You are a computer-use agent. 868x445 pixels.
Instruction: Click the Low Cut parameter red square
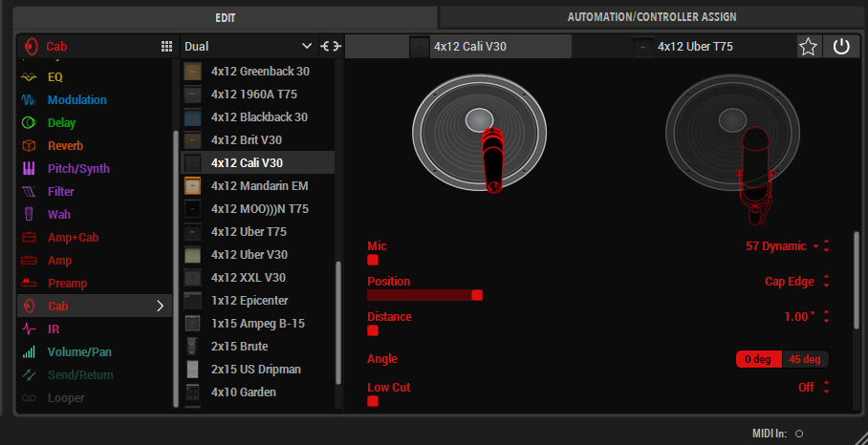[x=373, y=401]
